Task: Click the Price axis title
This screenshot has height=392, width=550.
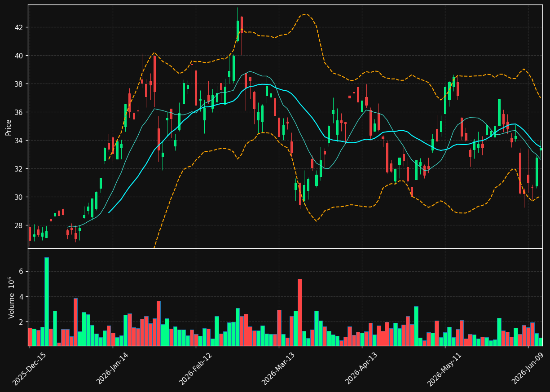Action: (9, 127)
